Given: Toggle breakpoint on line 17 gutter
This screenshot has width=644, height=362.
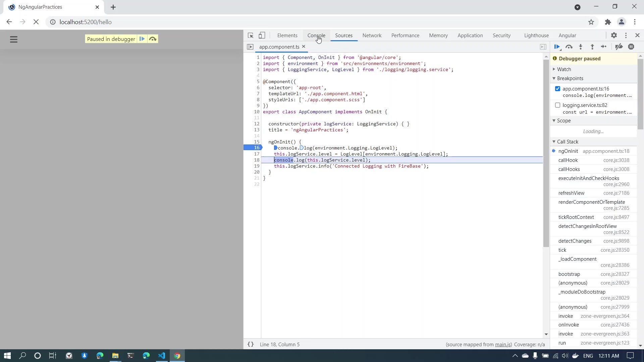Looking at the screenshot, I should [x=257, y=154].
